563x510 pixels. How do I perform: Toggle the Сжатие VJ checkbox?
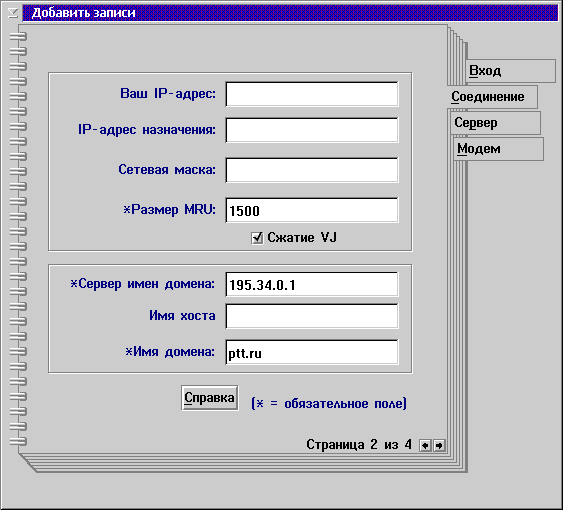(257, 238)
